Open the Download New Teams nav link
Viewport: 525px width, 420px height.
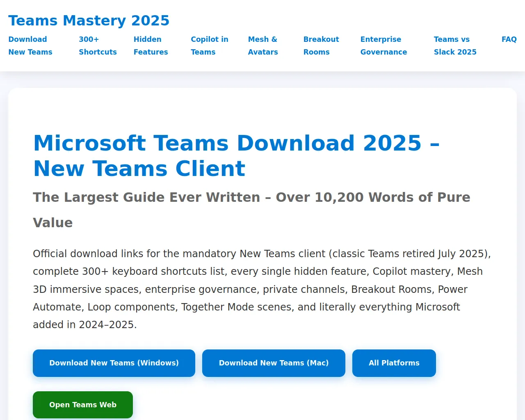(30, 46)
